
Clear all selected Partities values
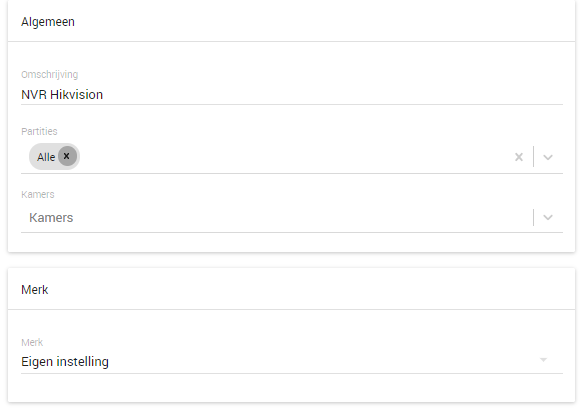tap(519, 157)
